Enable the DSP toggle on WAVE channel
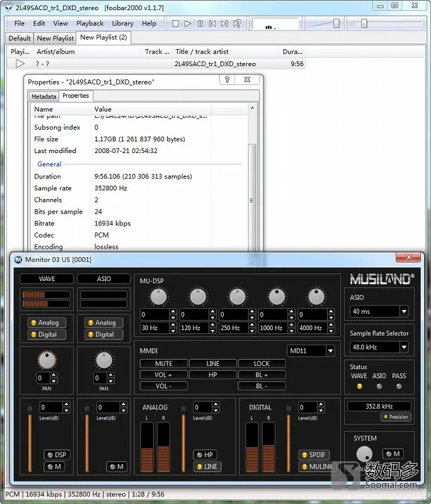This screenshot has width=431, height=504. (57, 455)
